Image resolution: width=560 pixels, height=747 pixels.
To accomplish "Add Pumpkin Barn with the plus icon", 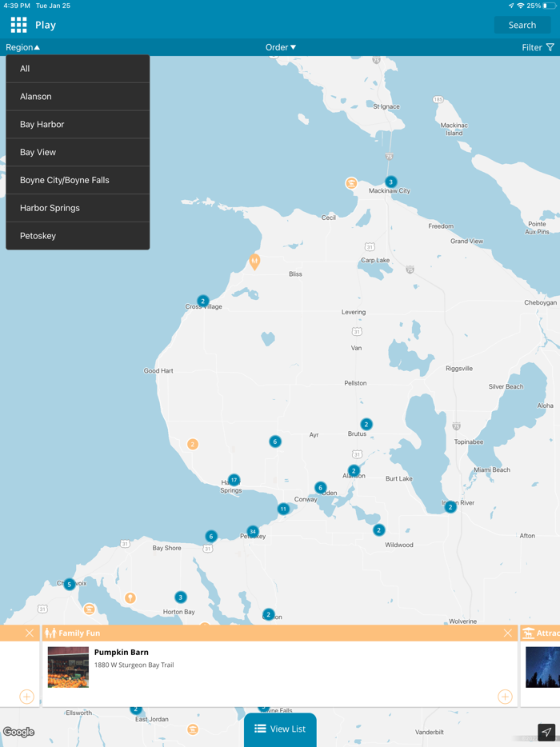I will click(x=505, y=697).
